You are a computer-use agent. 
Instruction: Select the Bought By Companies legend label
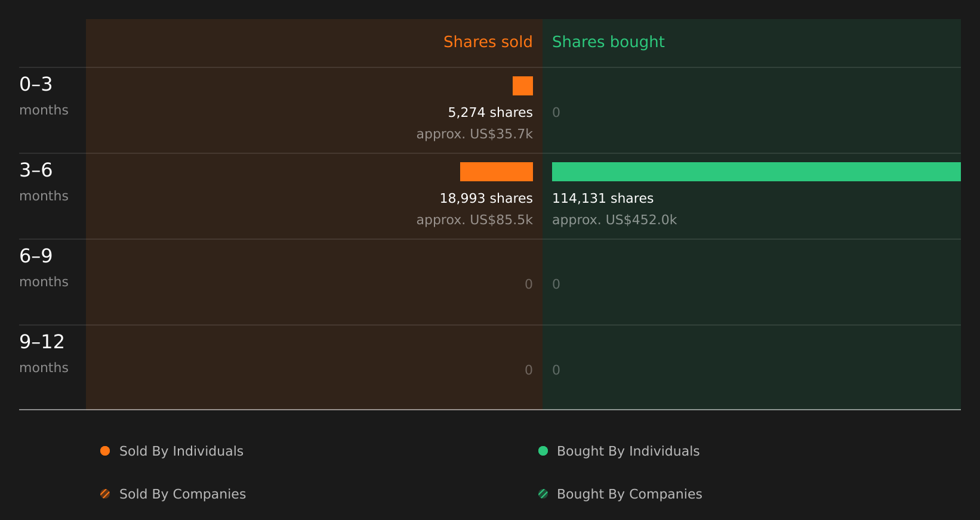(630, 494)
